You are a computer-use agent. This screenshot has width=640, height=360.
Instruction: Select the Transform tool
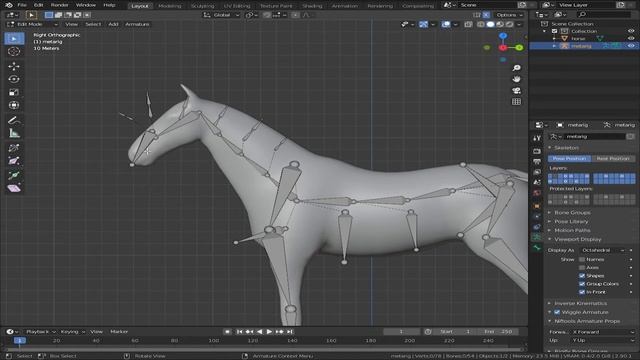pos(14,105)
